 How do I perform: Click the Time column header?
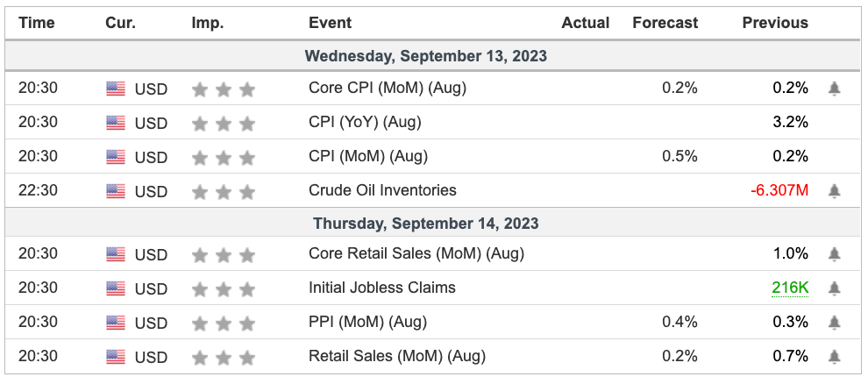[x=37, y=23]
